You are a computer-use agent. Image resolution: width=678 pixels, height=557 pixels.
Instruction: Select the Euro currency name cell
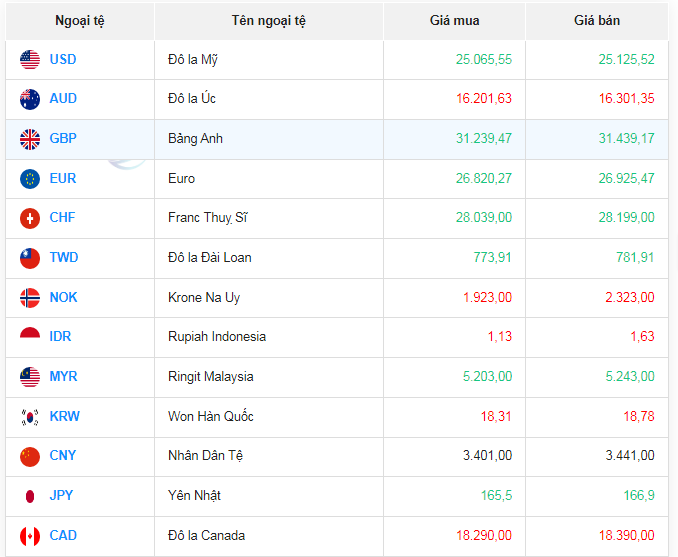pyautogui.click(x=182, y=179)
